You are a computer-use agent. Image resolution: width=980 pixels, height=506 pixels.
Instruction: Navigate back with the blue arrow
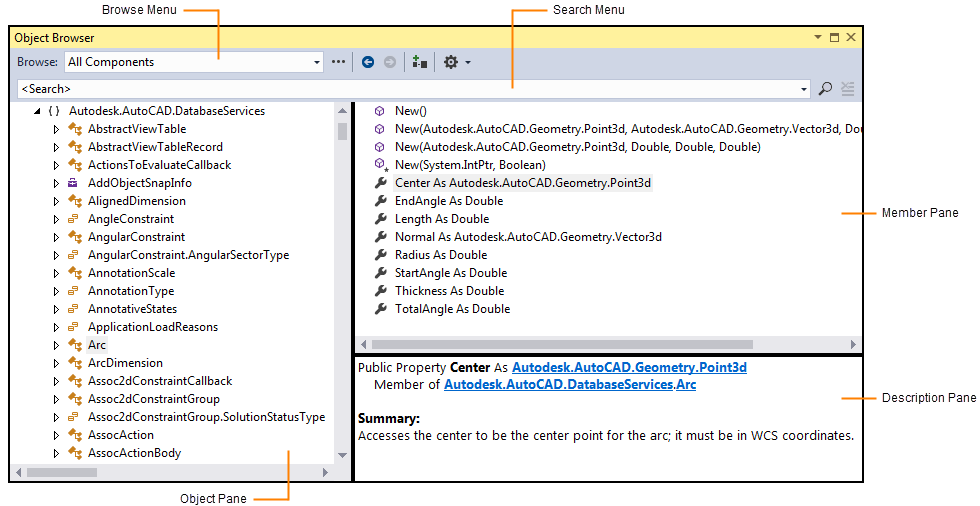pyautogui.click(x=368, y=62)
